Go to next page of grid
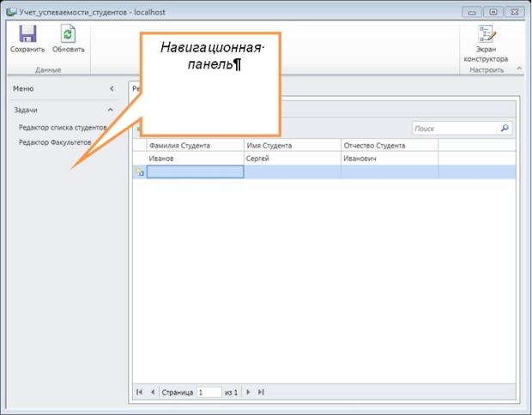Image resolution: width=532 pixels, height=415 pixels. [x=248, y=392]
